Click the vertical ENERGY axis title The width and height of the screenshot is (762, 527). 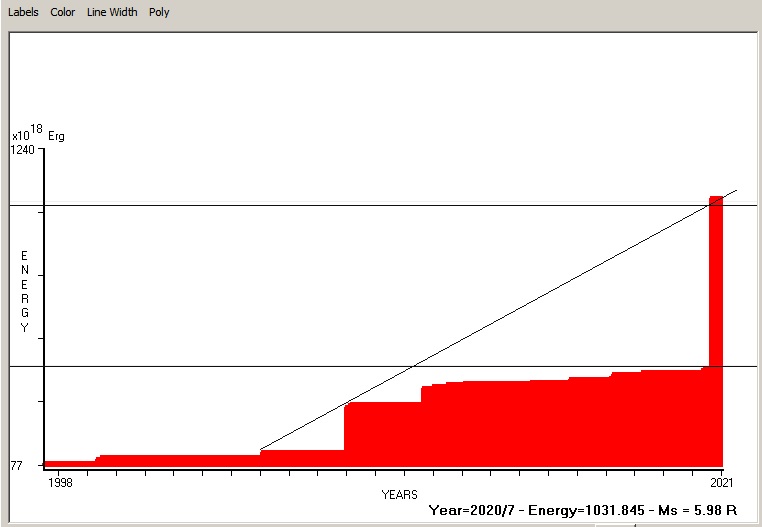click(x=25, y=292)
